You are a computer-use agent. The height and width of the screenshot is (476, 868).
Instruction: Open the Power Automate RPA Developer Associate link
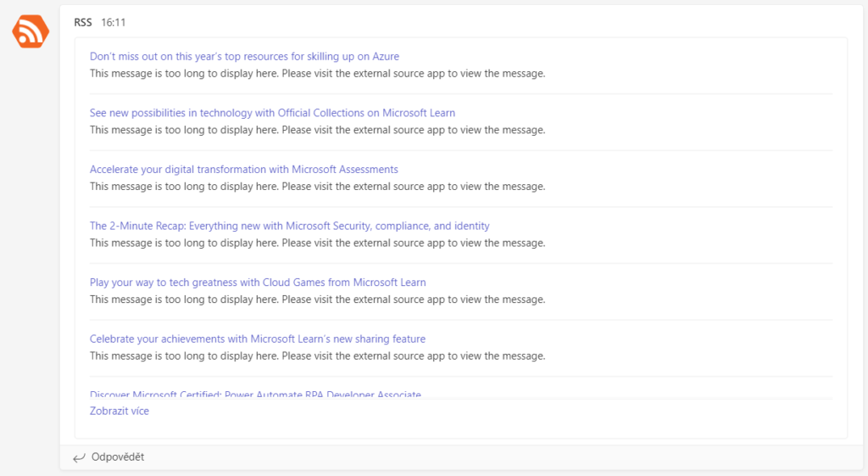(255, 394)
